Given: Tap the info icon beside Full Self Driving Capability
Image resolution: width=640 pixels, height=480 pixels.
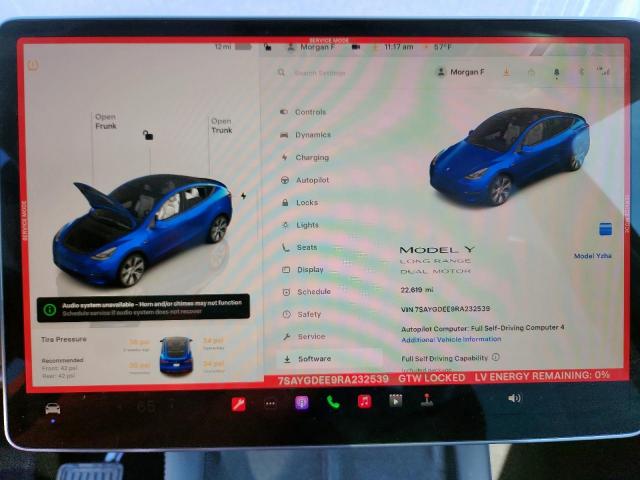Looking at the screenshot, I should [x=496, y=357].
